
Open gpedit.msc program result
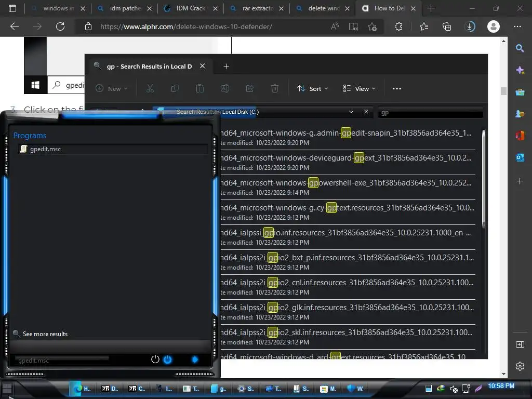coord(113,149)
